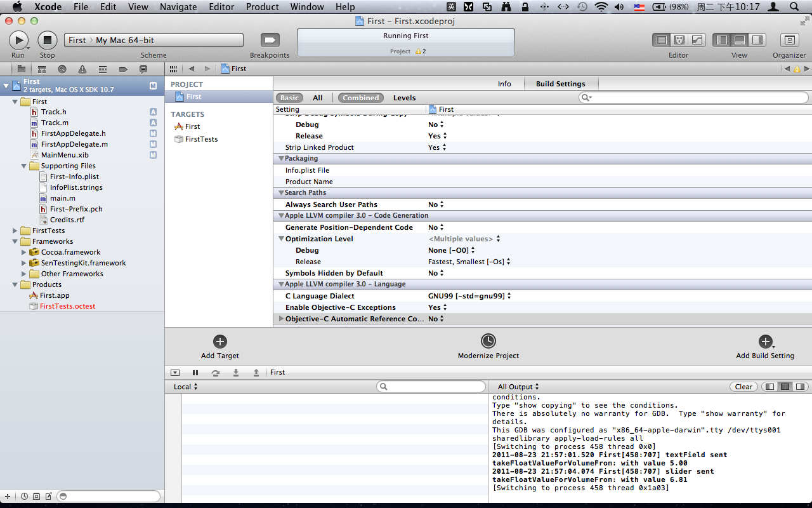Show the Log navigator
Viewport: 812px width, 508px height.
point(143,69)
